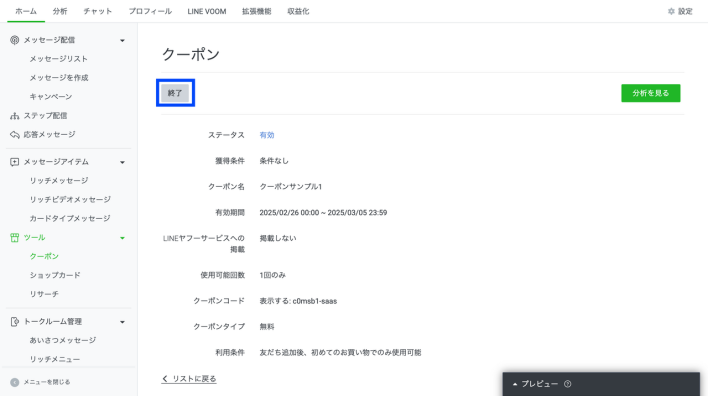Viewport: 708px width, 396px height.
Task: Open 応答メッセージ in sidebar
Action: 49,135
